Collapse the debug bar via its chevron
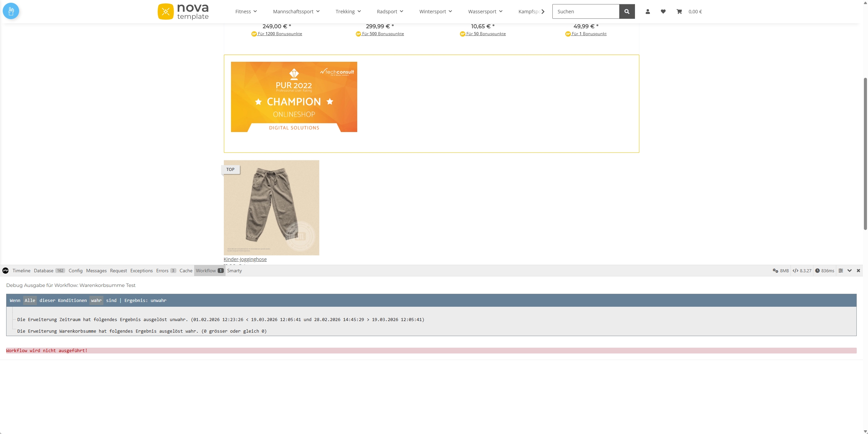 [849, 271]
